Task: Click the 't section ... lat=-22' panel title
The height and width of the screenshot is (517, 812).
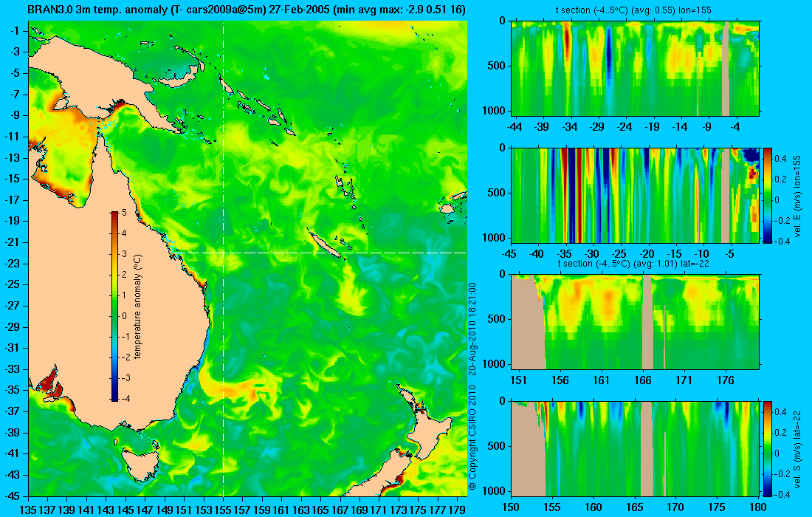Action: click(633, 263)
